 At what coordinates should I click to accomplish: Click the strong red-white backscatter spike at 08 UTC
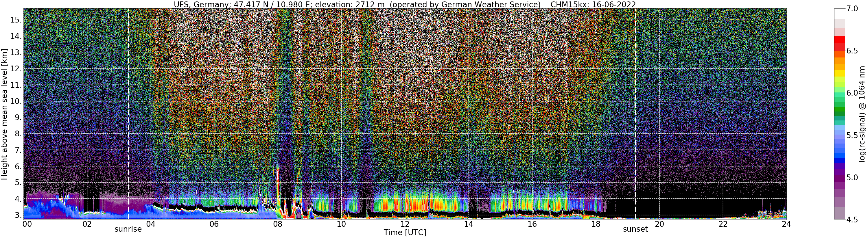coord(278,192)
